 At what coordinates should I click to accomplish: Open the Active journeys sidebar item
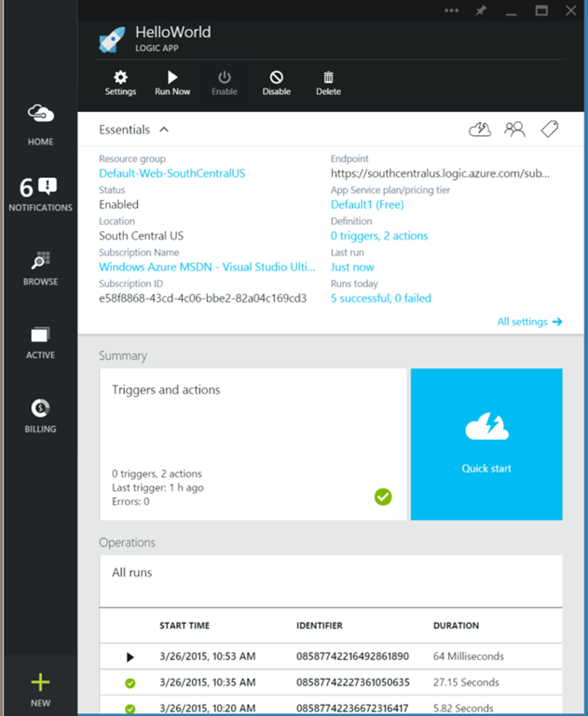pos(40,343)
